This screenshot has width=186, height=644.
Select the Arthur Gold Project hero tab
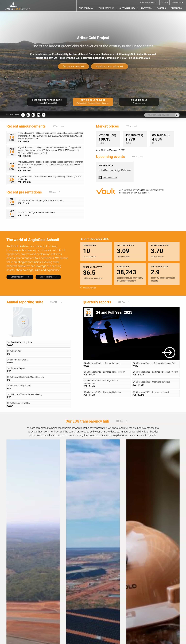point(93,102)
